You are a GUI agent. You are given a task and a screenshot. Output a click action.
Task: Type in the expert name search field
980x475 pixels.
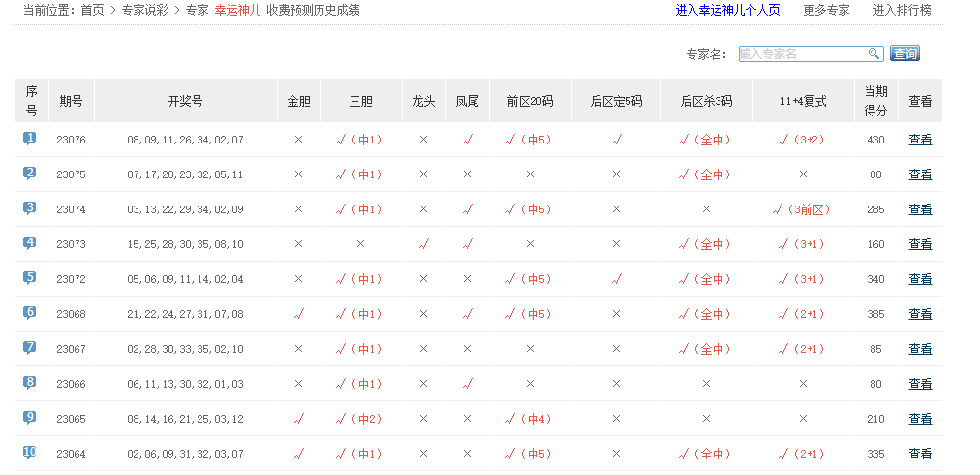point(801,54)
